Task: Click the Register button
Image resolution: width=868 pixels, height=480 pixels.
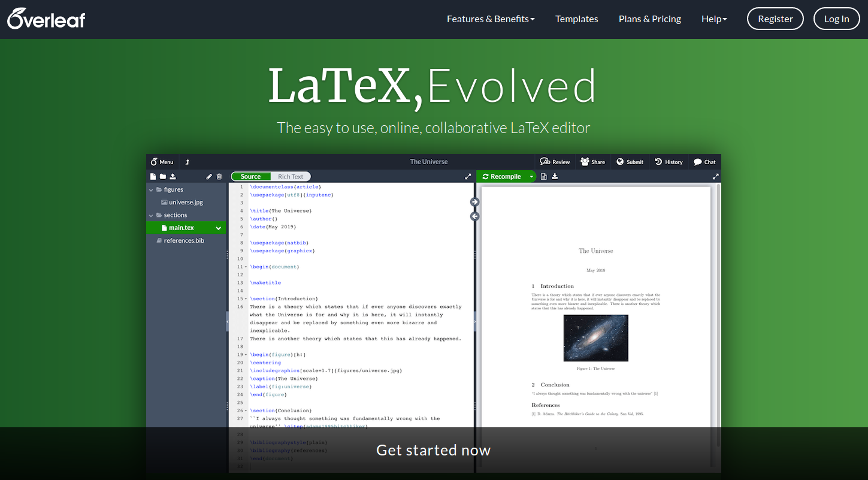Action: (775, 19)
